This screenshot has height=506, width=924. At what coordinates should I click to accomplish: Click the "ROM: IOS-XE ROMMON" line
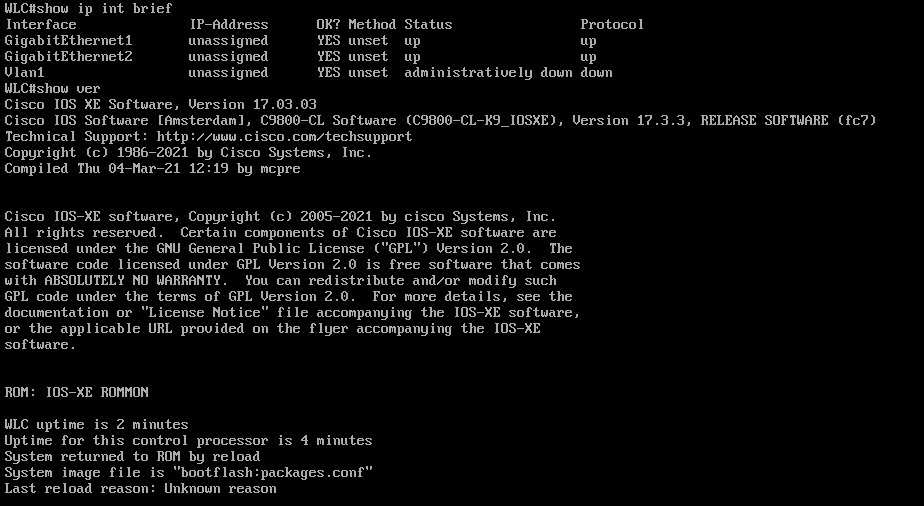tap(76, 392)
